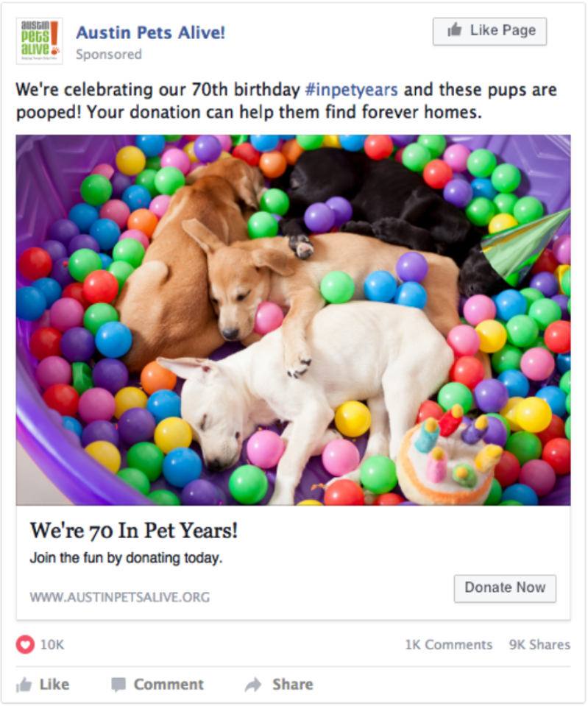Viewport: 588px width, 706px height.
Task: Visit the WWW.AUSTINPETSALIVE.ORG link
Action: coord(120,597)
